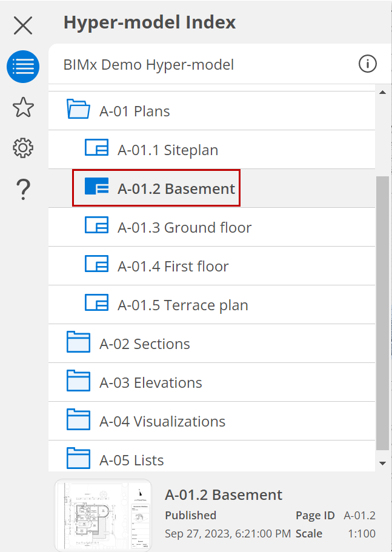Screen dimensions: 392x552
Task: Expand the A-03 Elevations folder
Action: click(78, 382)
